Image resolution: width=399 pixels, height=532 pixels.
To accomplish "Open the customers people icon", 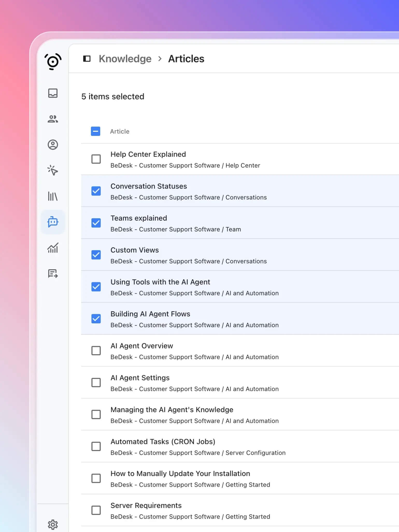I will pyautogui.click(x=53, y=119).
